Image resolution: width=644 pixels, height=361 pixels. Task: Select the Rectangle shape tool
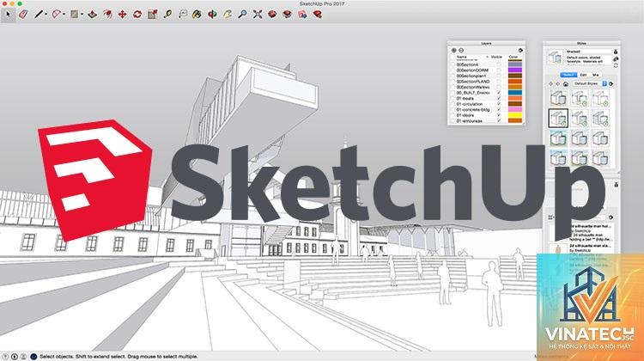pos(74,15)
